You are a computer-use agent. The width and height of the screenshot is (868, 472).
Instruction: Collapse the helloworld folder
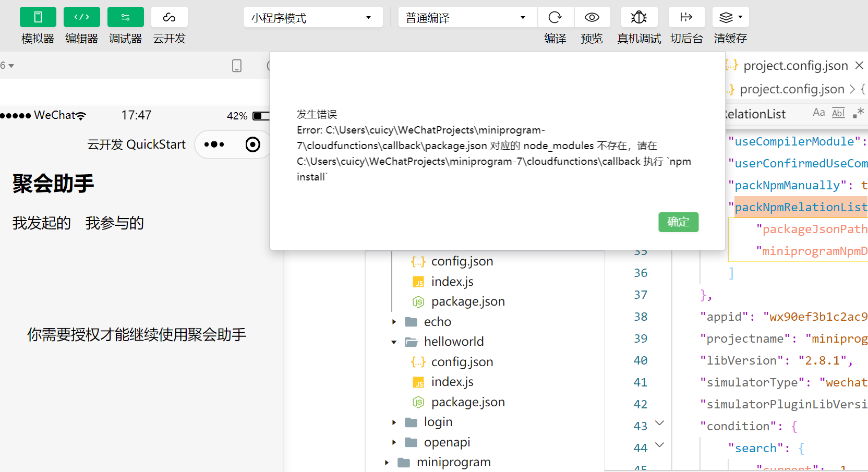(x=394, y=342)
